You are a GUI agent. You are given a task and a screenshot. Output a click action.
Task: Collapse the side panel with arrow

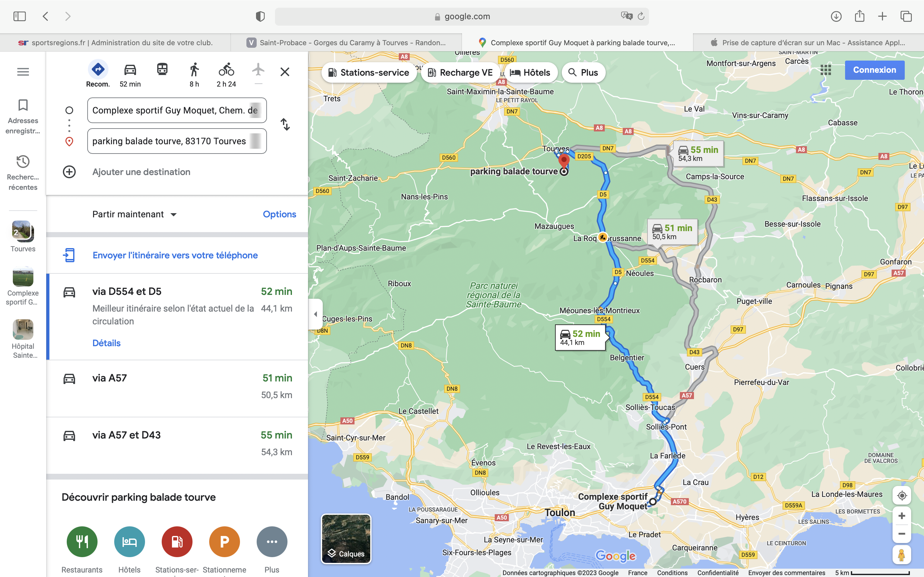[315, 314]
